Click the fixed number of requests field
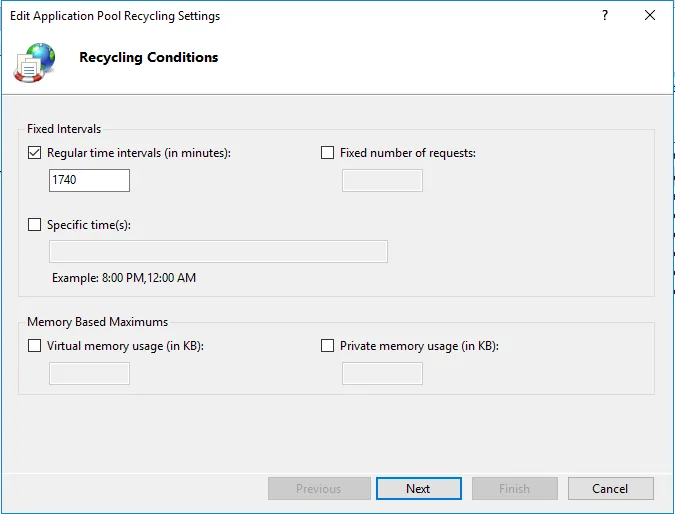Image resolution: width=675 pixels, height=514 pixels. tap(382, 180)
